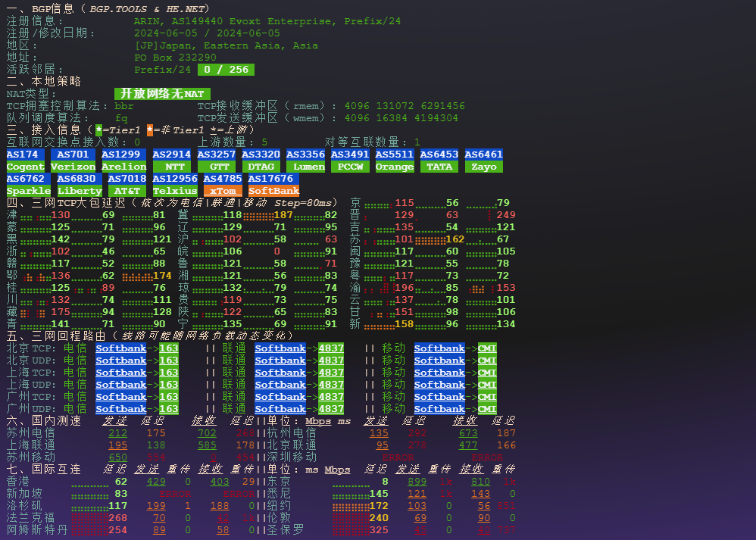
Task: Click the 163 badge in 北京UDP 电信 row
Action: 169,361
